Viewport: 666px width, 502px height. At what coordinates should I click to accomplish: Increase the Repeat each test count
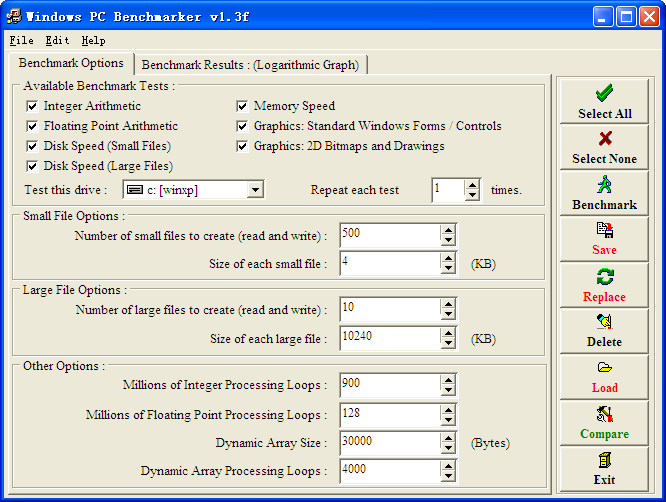click(x=472, y=185)
